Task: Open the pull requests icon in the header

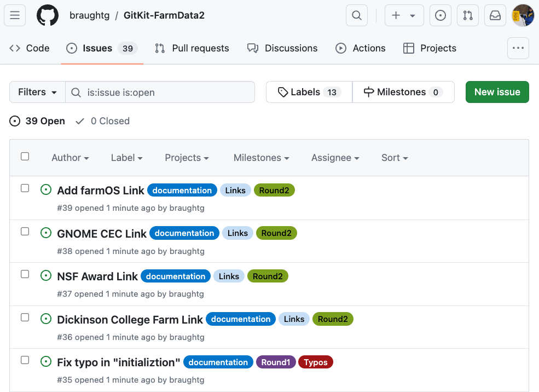Action: 468,15
